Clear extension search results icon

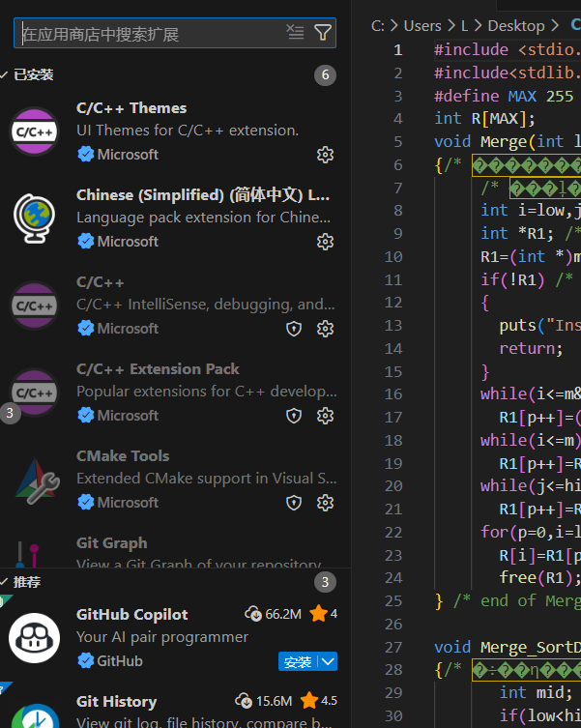coord(295,32)
